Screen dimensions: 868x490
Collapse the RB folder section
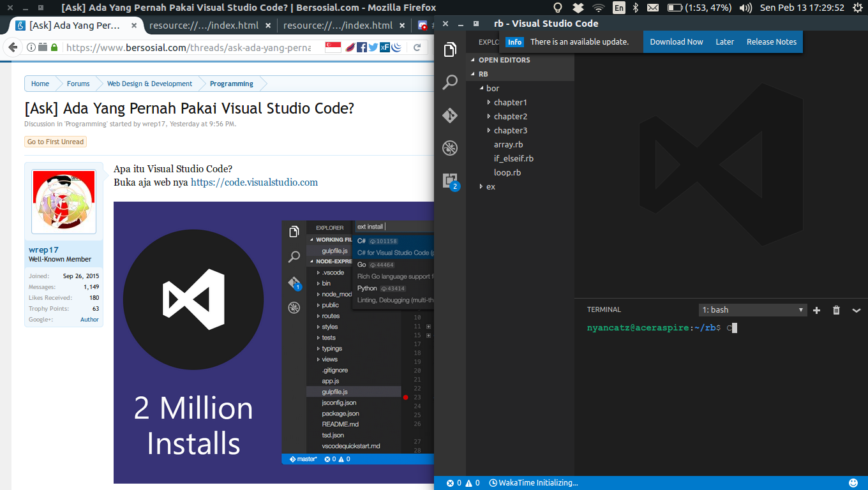click(x=520, y=74)
